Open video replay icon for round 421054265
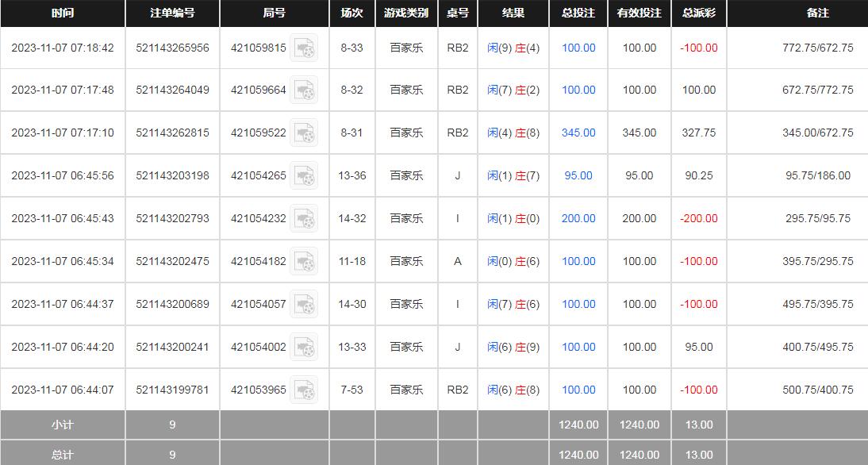The image size is (868, 465). point(304,175)
